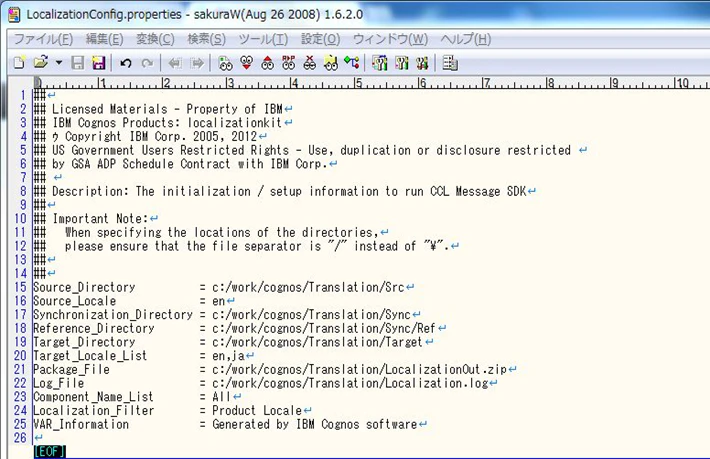Click the value 'c:/work/cognos/Translation/Src'

pos(308,287)
